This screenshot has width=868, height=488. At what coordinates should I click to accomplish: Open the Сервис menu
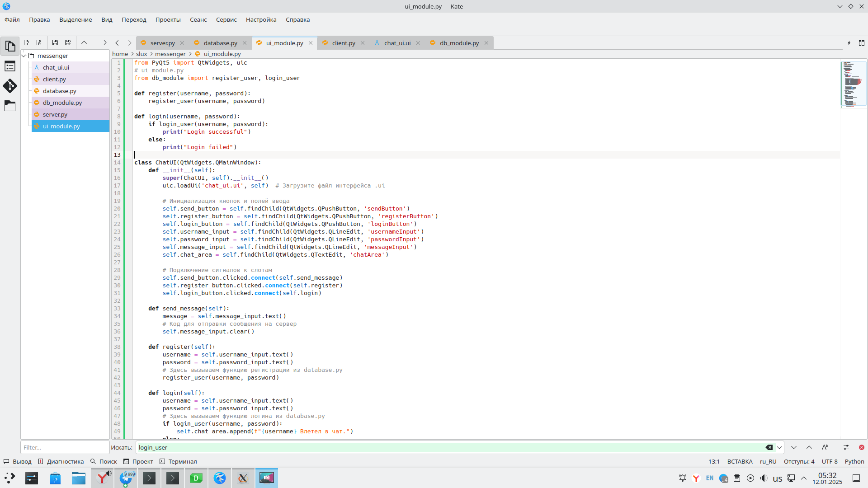click(226, 19)
